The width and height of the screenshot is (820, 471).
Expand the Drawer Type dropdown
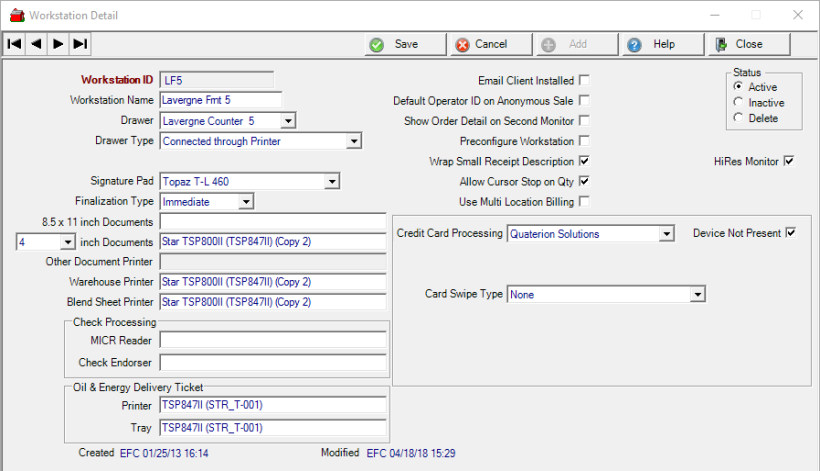(x=353, y=142)
